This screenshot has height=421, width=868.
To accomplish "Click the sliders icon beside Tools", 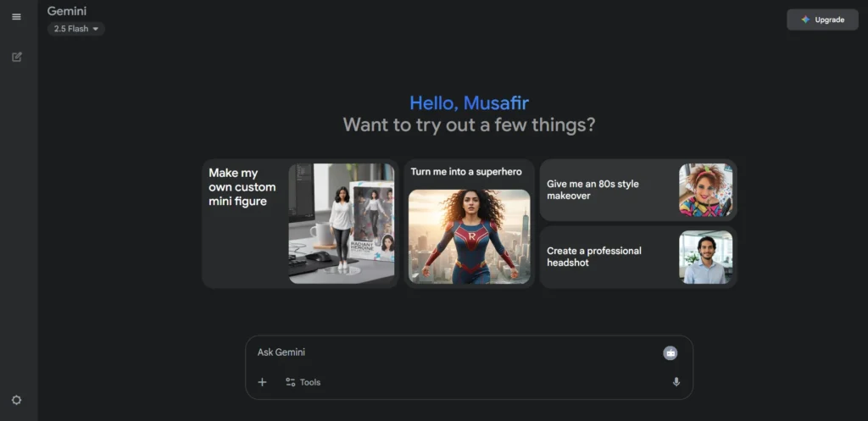I will coord(290,382).
